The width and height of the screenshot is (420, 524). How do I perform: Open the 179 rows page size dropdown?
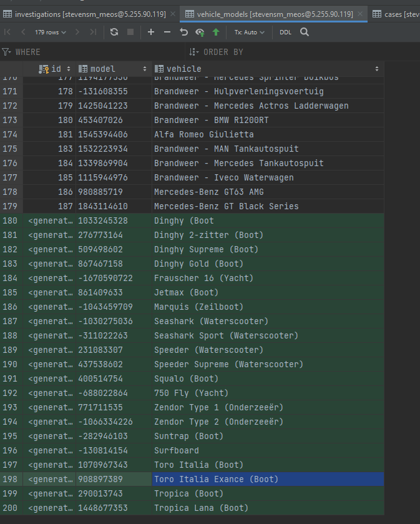click(x=50, y=32)
